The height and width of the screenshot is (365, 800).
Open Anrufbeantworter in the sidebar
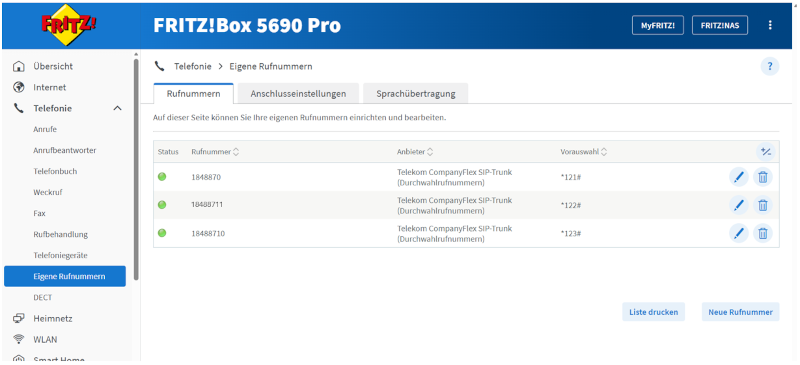point(65,150)
